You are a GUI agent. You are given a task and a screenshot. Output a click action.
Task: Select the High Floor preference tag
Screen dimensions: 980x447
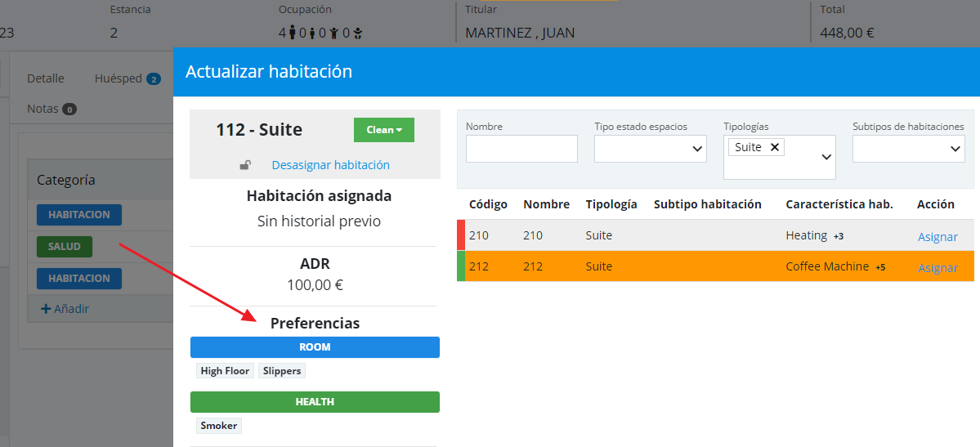point(225,371)
